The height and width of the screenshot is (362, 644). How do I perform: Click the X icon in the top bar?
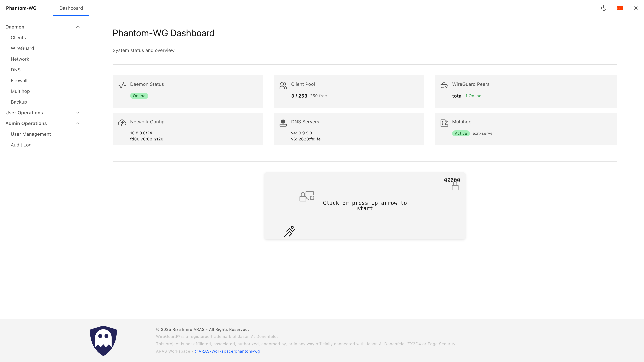[x=636, y=8]
